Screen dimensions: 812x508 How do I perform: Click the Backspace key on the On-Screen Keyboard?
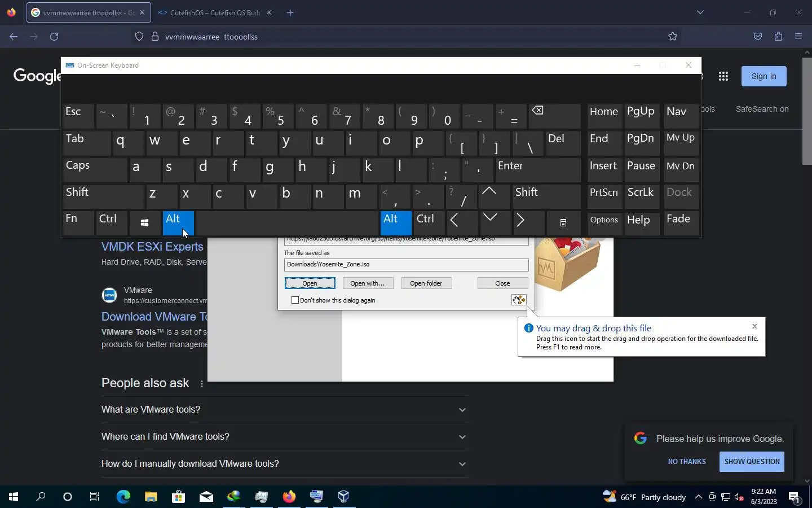pos(554,116)
